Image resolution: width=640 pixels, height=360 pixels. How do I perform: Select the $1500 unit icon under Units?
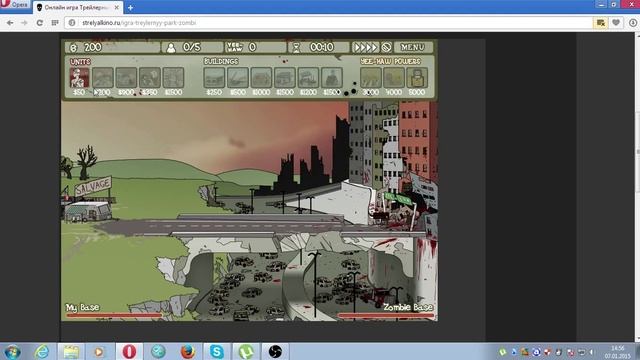tap(173, 78)
